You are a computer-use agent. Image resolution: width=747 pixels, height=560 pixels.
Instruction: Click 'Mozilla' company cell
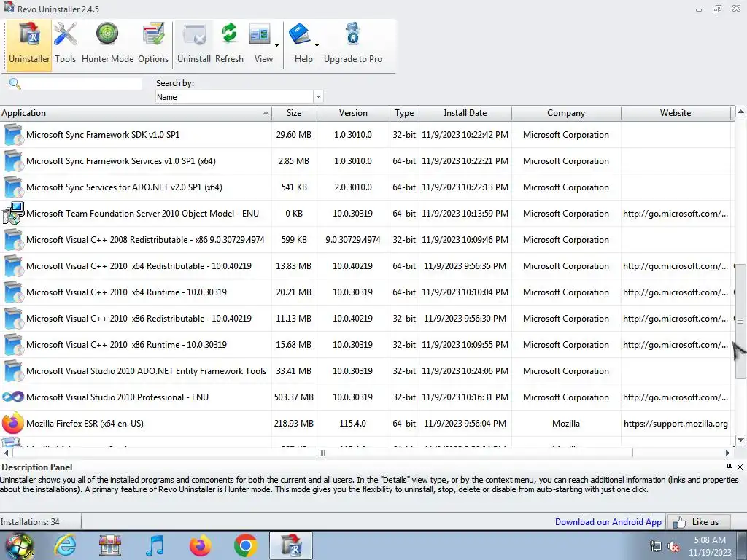pyautogui.click(x=566, y=424)
